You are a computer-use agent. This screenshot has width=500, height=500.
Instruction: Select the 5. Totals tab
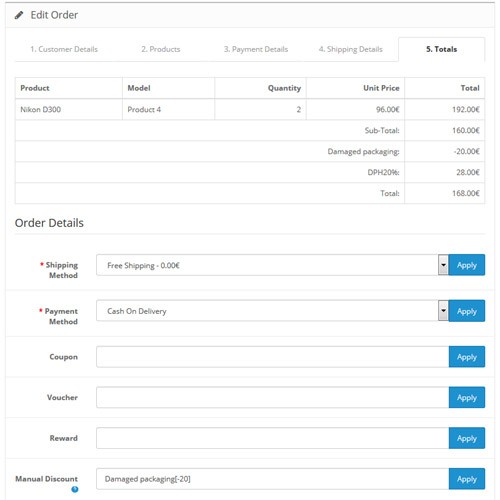441,49
